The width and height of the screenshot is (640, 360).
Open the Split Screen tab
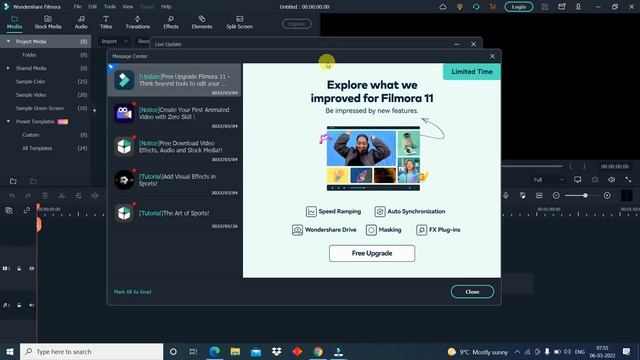coord(239,22)
